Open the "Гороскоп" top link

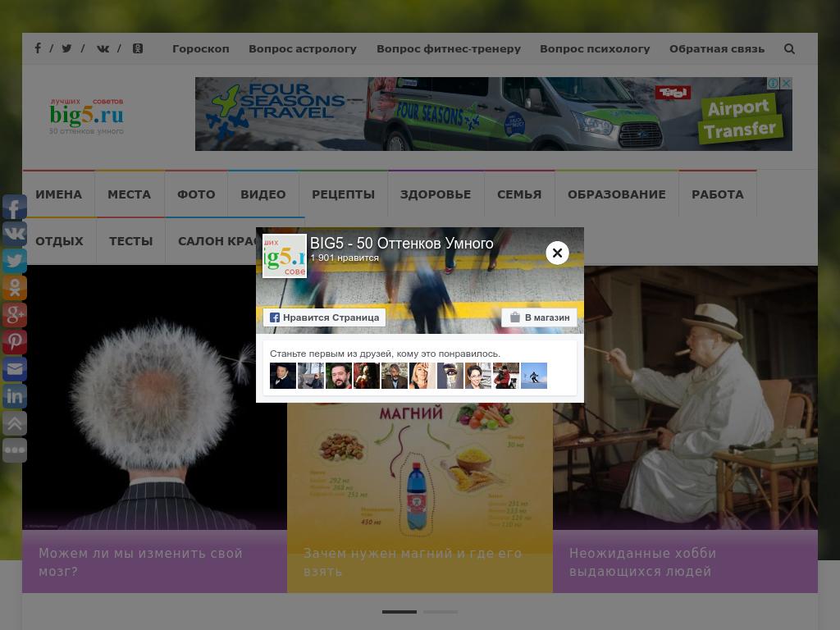pyautogui.click(x=201, y=48)
